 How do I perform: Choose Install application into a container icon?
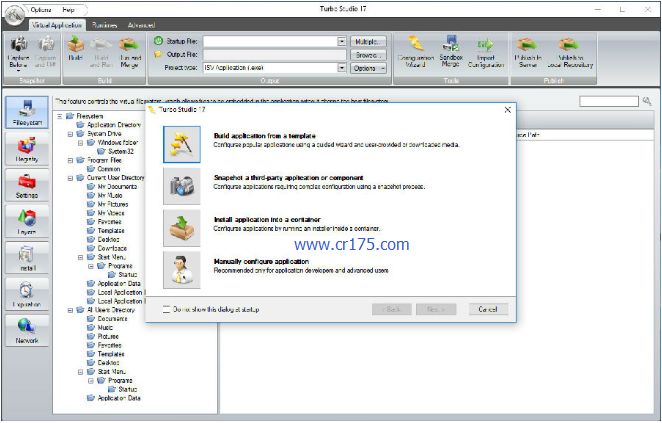pos(182,228)
